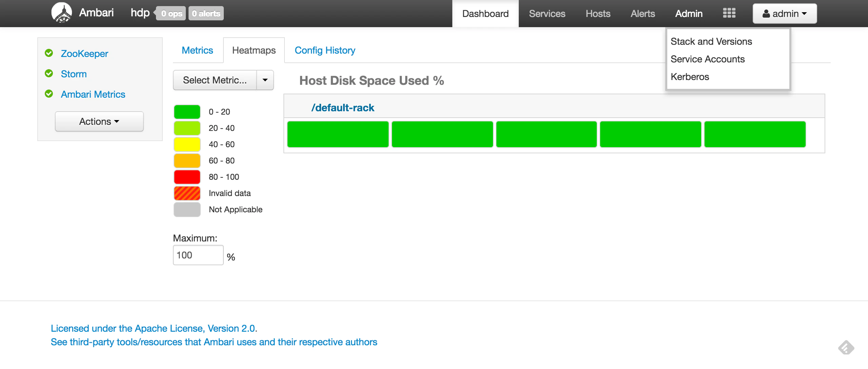Image resolution: width=868 pixels, height=369 pixels.
Task: Choose Kerberos from Admin menu
Action: click(x=690, y=77)
